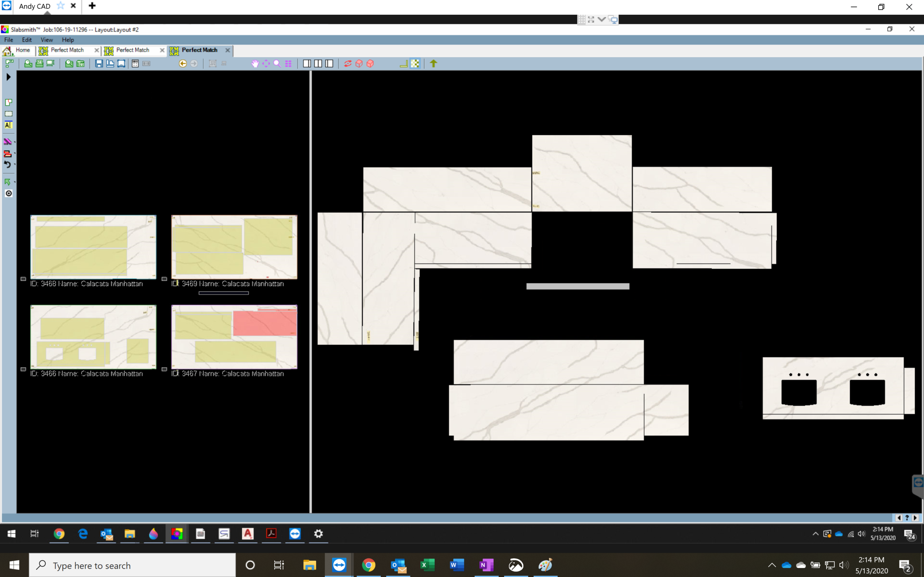This screenshot has width=924, height=577.
Task: Click the move four-arrow tool icon
Action: [x=266, y=64]
